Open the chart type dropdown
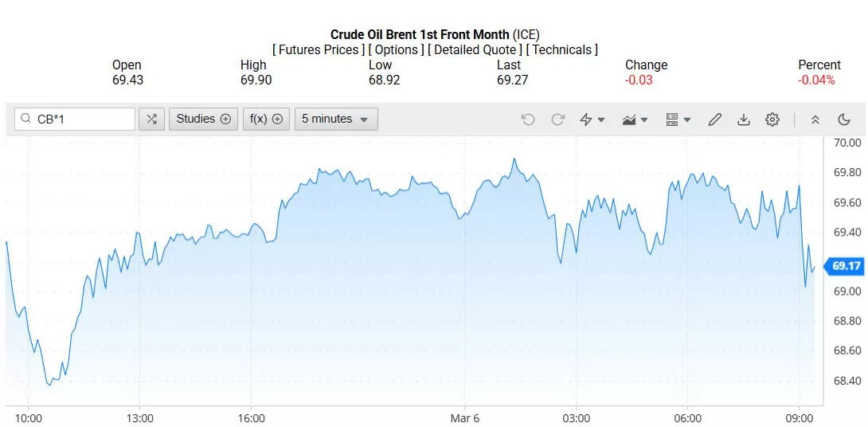 635,119
